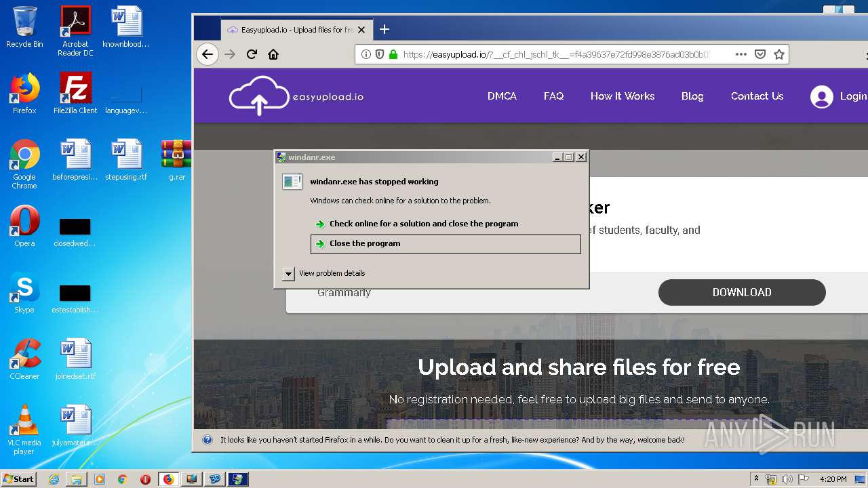Open Action Center flag tray icon
868x488 pixels.
pos(803,479)
